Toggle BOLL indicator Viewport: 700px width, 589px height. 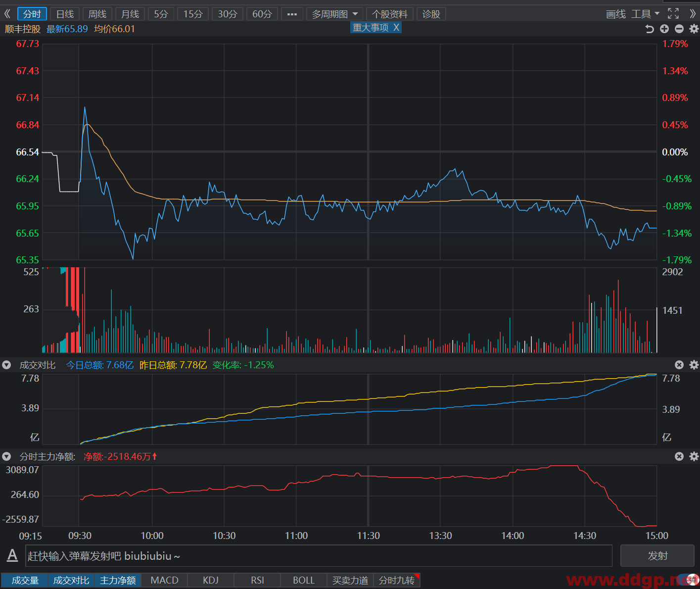304,580
